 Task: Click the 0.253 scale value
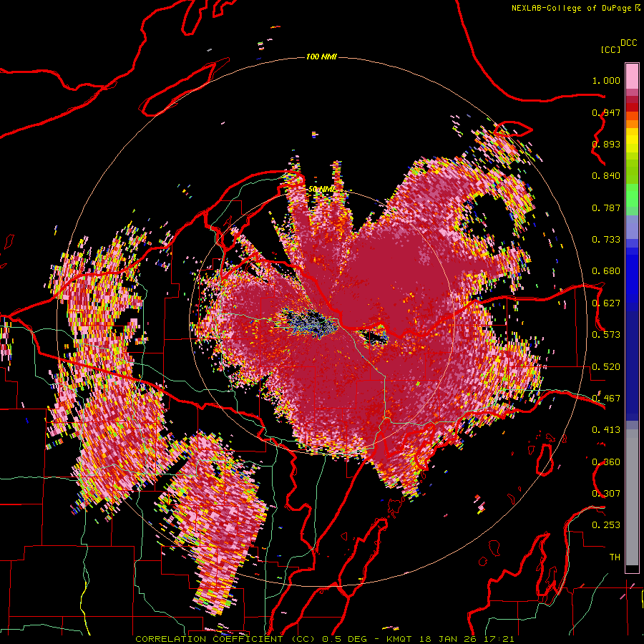coord(606,525)
